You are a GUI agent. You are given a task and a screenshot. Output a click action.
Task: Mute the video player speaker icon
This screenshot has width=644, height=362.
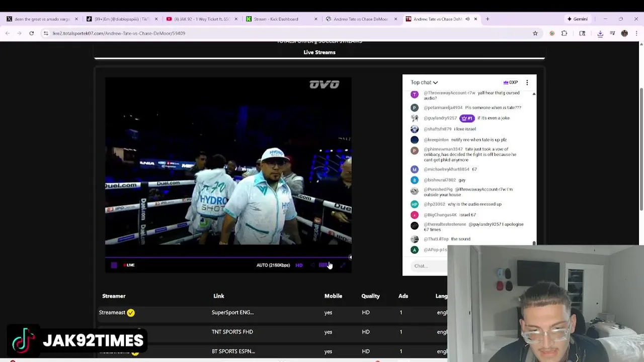pos(312,265)
